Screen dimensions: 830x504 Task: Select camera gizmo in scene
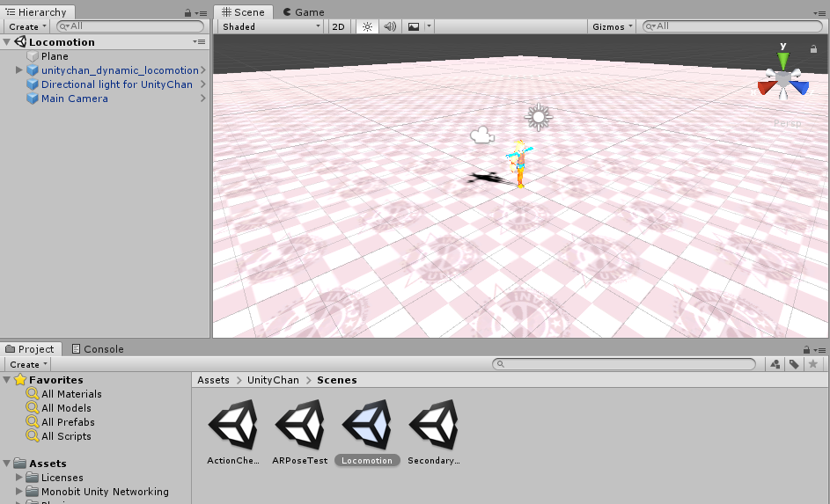(x=482, y=135)
